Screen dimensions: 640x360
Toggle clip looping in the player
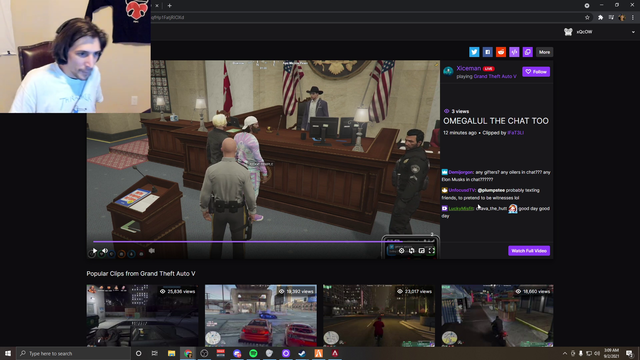pos(411,251)
